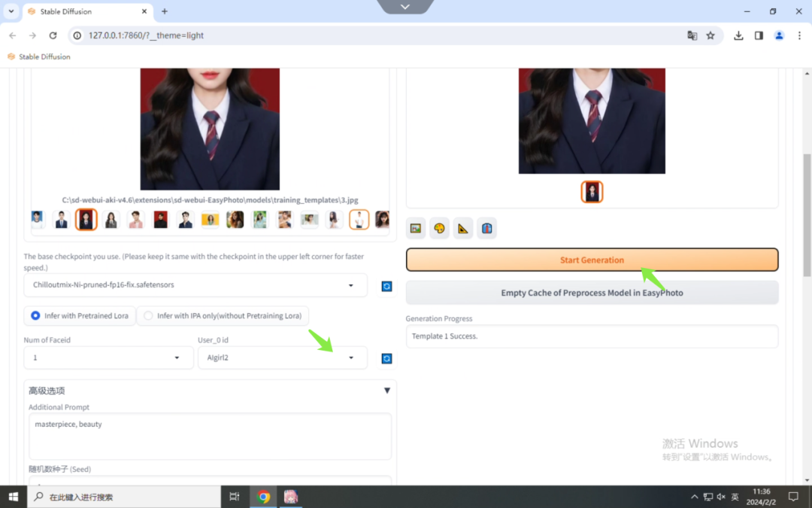Click the address bar URL
Screen dimensions: 812x508
146,35
